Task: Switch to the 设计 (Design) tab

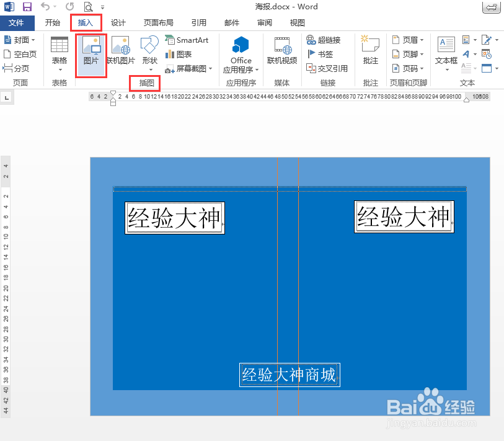Action: [x=118, y=23]
